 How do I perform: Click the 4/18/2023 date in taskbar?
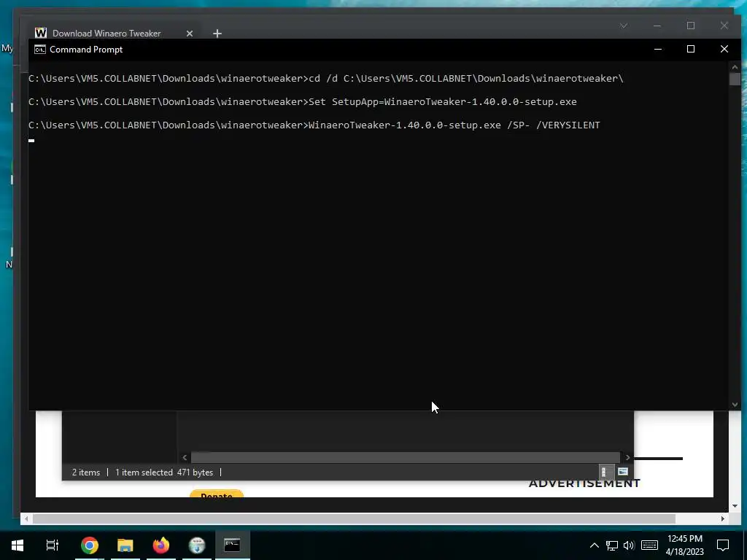point(684,552)
